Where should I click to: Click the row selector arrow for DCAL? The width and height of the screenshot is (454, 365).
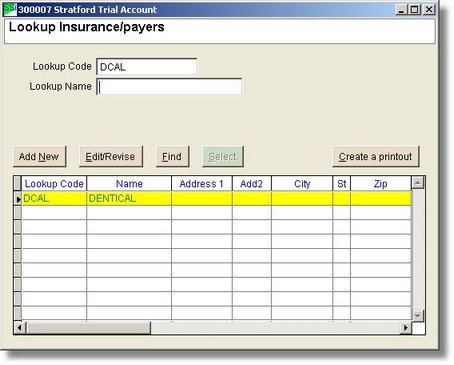18,199
